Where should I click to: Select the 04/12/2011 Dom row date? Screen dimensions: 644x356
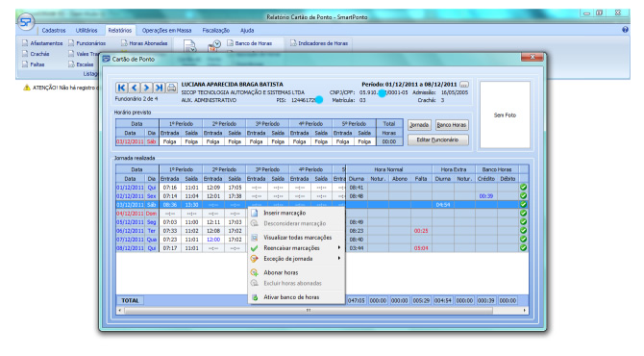point(130,214)
